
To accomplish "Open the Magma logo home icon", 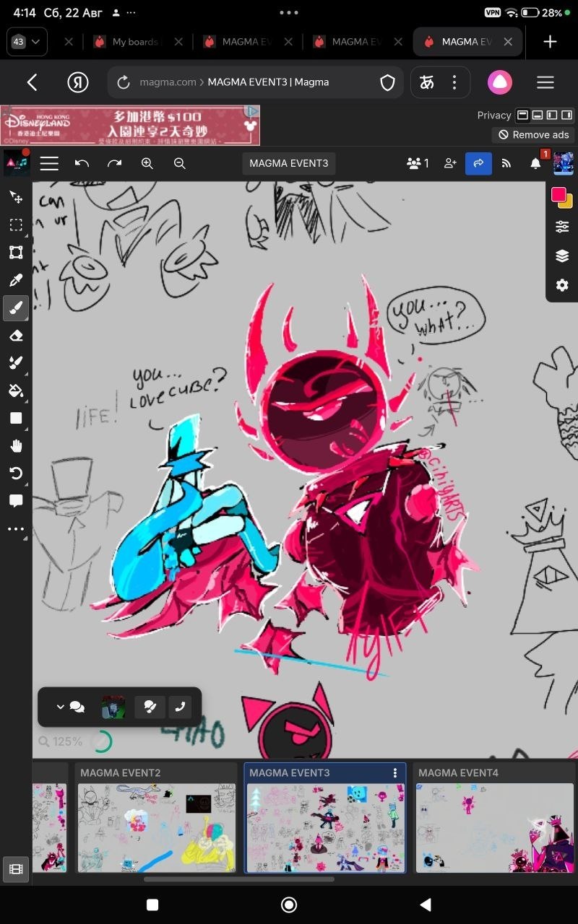I will (16, 163).
